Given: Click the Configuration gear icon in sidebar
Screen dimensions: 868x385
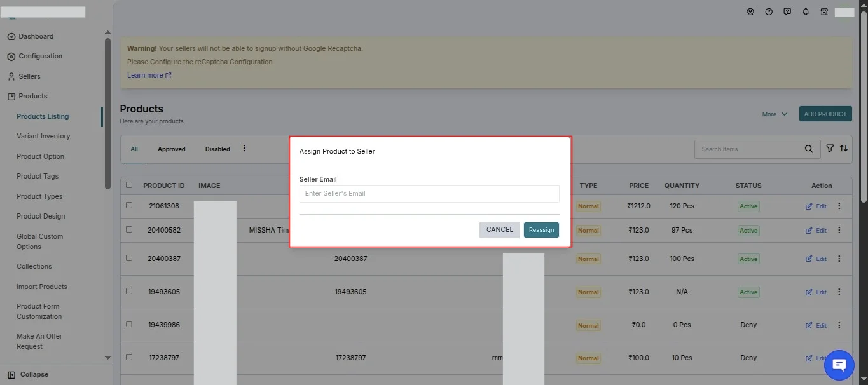Looking at the screenshot, I should point(11,57).
